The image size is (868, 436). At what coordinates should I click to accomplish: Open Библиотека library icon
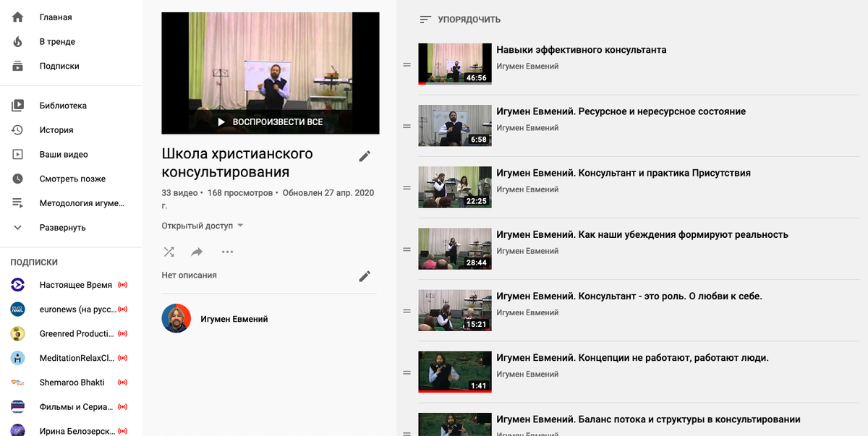point(17,106)
